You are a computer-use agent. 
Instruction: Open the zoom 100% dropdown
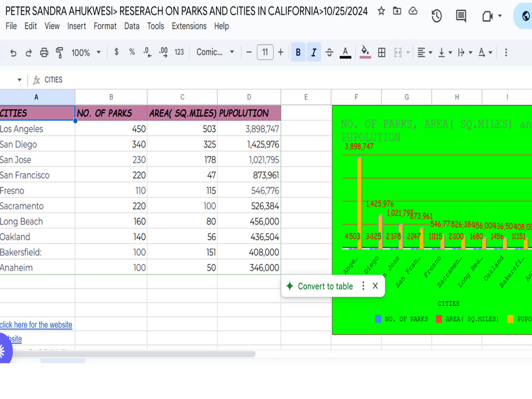tap(86, 53)
